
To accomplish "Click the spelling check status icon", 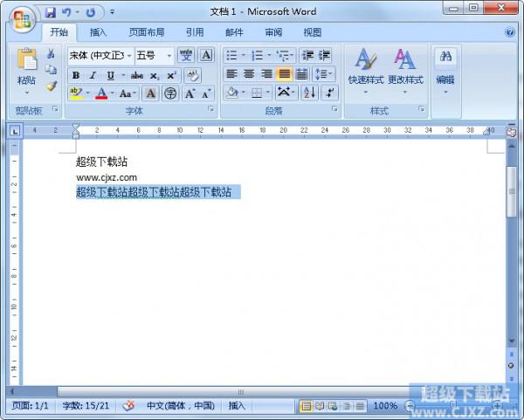I will click(x=128, y=406).
